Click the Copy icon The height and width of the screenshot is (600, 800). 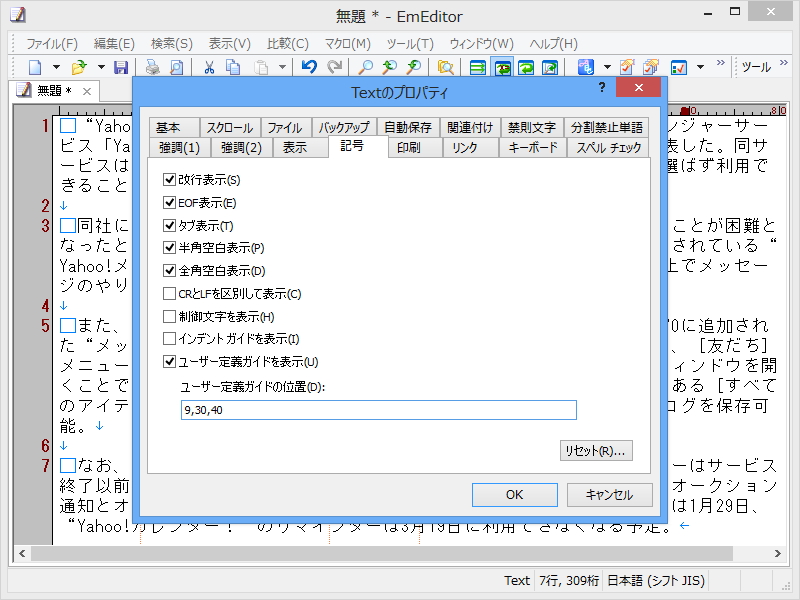click(234, 68)
